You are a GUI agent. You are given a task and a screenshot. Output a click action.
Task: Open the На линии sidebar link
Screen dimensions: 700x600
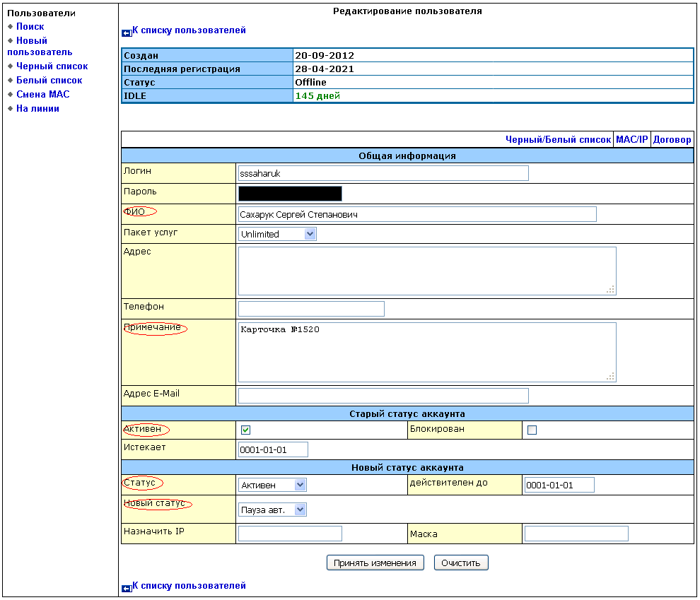pyautogui.click(x=37, y=109)
